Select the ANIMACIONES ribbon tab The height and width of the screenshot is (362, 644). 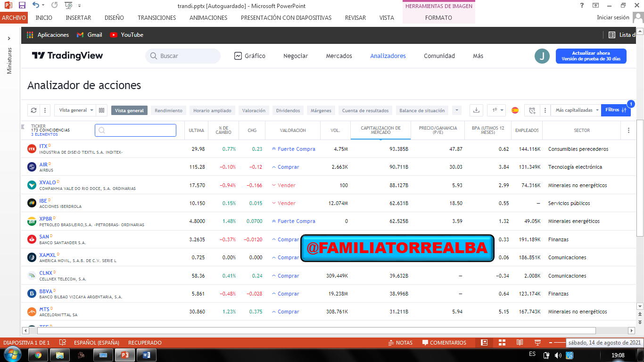point(208,18)
